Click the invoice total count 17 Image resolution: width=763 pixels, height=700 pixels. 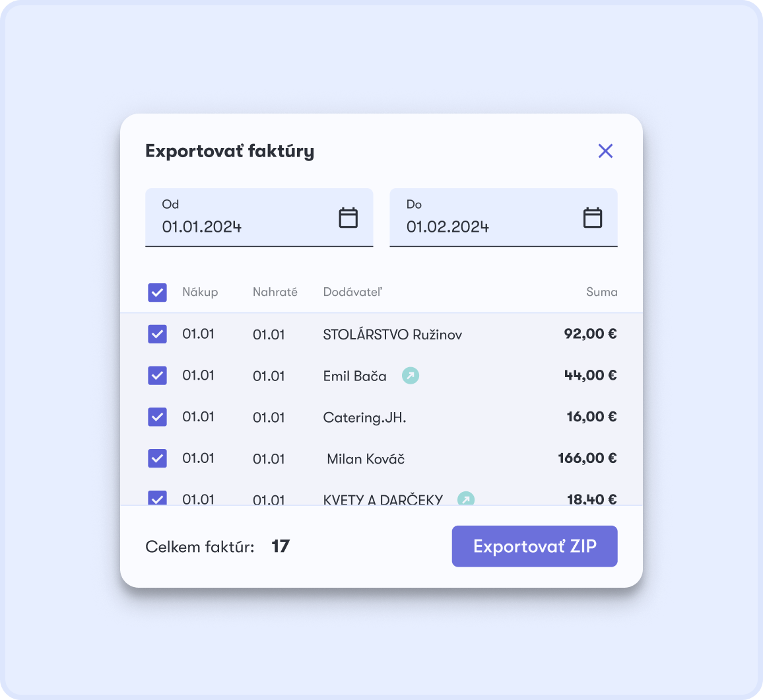(x=281, y=546)
